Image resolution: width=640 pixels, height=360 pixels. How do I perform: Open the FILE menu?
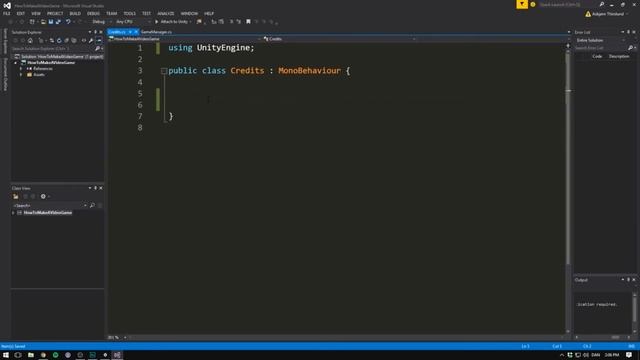[7, 13]
